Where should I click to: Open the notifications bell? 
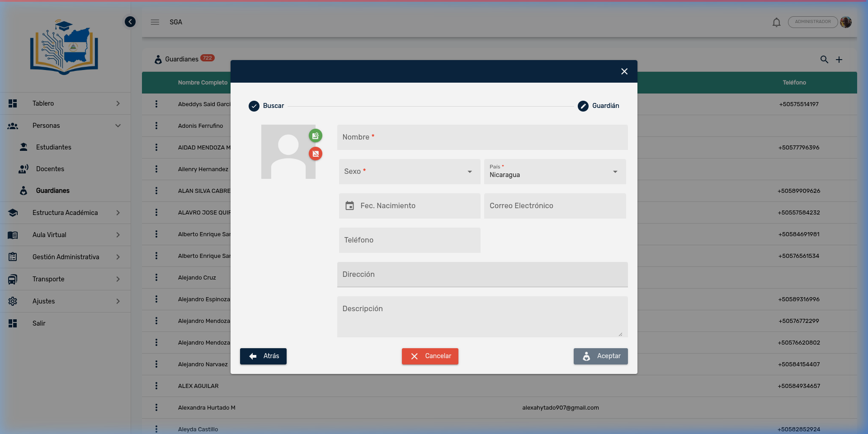tap(776, 22)
